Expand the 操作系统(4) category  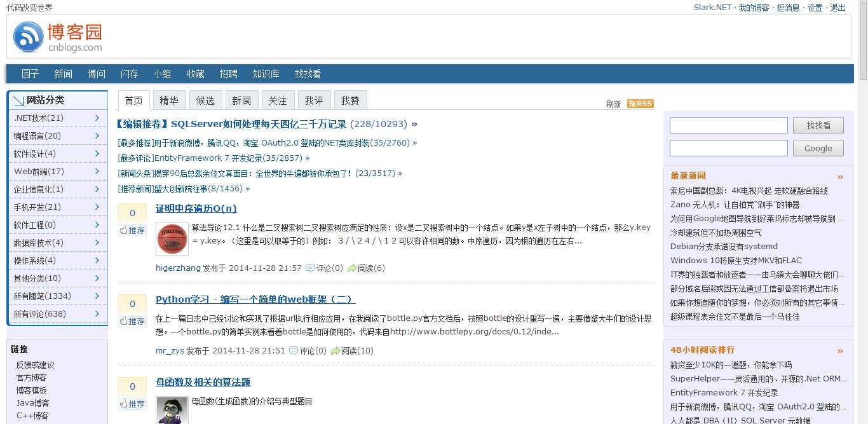point(57,261)
